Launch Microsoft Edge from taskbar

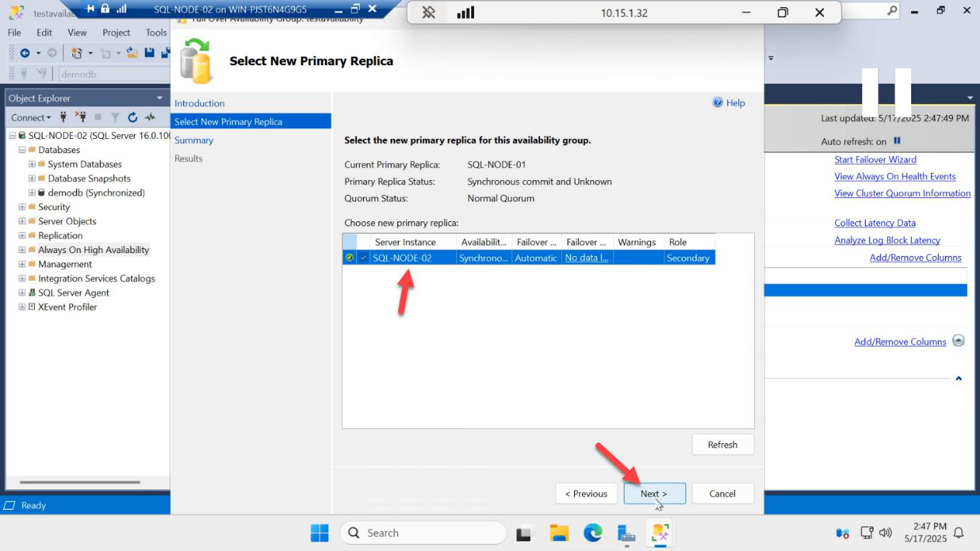(593, 533)
